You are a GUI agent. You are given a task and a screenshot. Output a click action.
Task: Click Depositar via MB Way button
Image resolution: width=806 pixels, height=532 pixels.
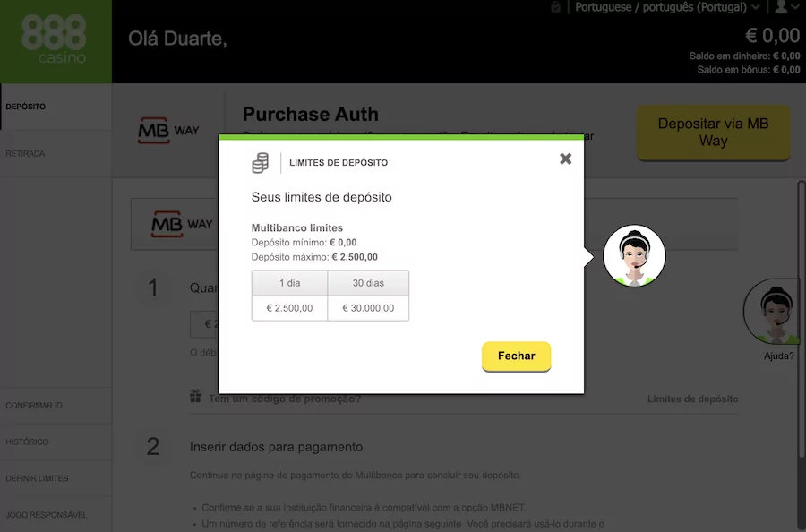[x=712, y=132]
